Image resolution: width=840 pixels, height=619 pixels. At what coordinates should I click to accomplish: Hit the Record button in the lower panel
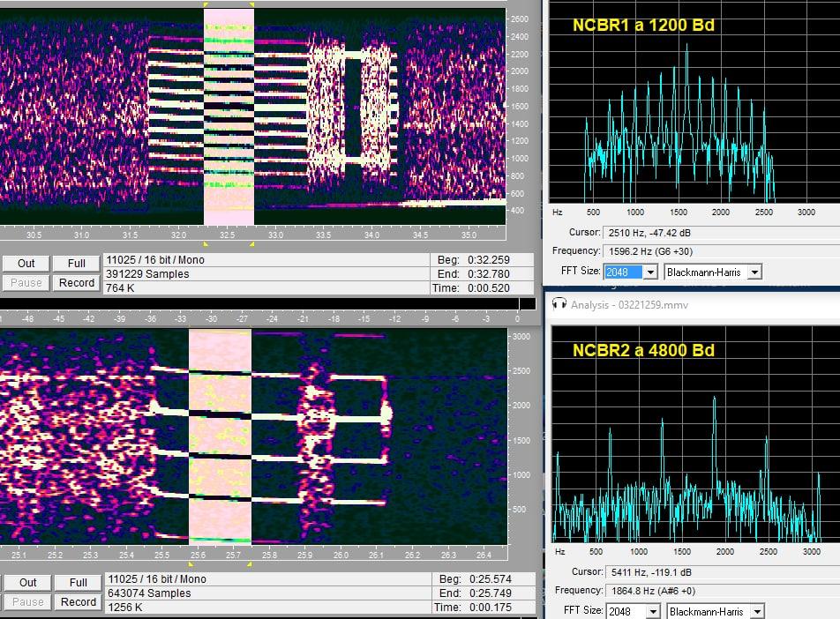77,602
